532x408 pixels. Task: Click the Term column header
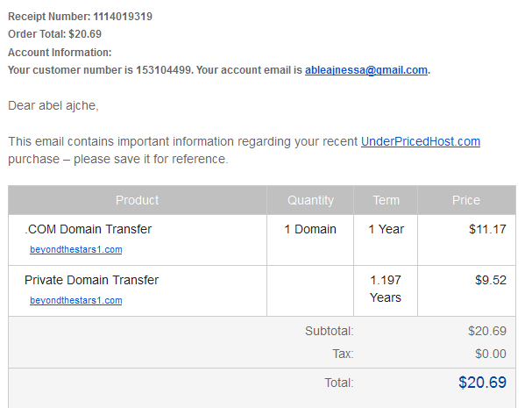tap(386, 200)
